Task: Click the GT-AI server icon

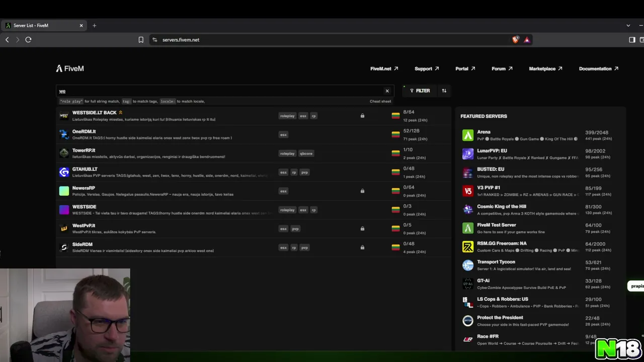Action: click(x=468, y=284)
